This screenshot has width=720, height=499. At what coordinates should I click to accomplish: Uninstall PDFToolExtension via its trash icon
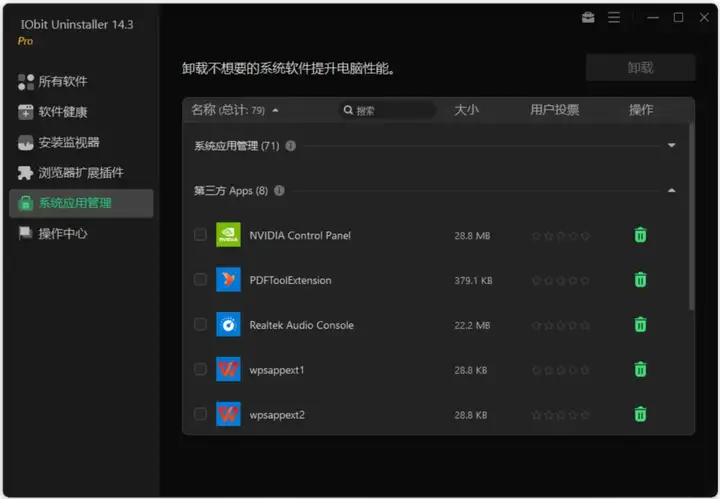pyautogui.click(x=640, y=280)
